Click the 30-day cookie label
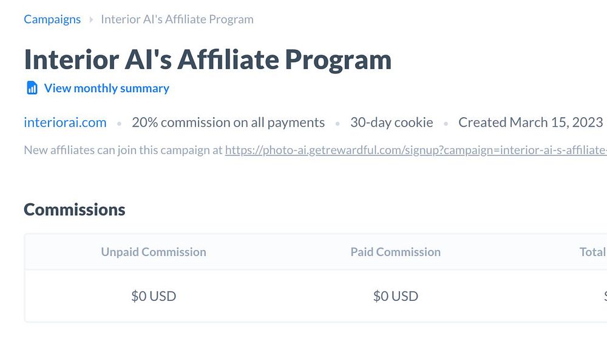607x364 pixels. (392, 123)
